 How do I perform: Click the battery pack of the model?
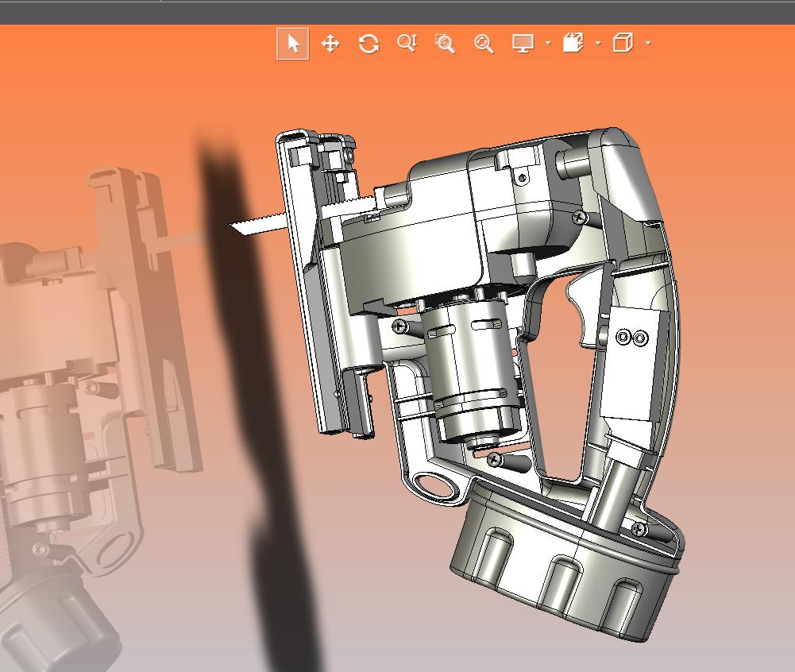[565, 563]
